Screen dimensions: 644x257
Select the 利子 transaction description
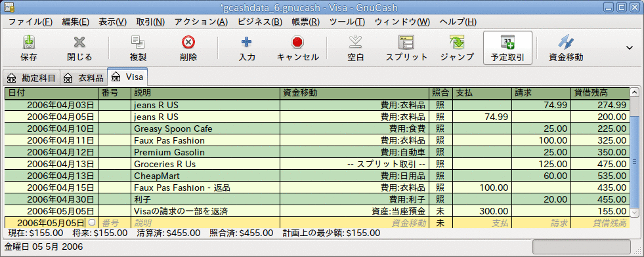[x=142, y=199]
